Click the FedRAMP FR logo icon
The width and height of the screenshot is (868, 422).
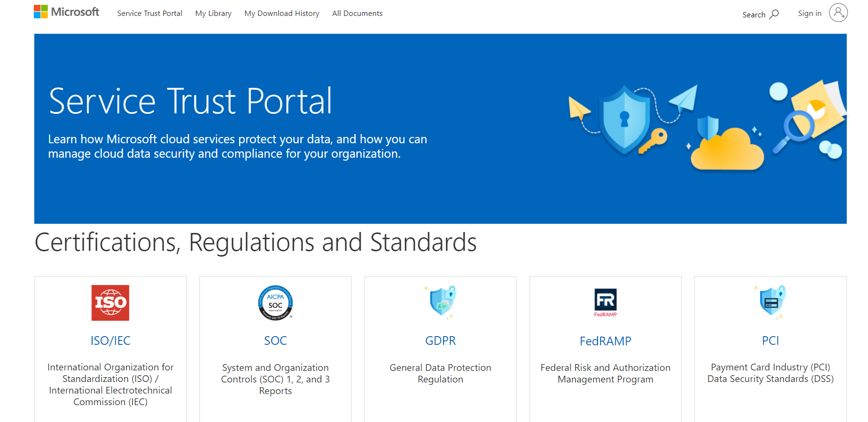coord(605,302)
